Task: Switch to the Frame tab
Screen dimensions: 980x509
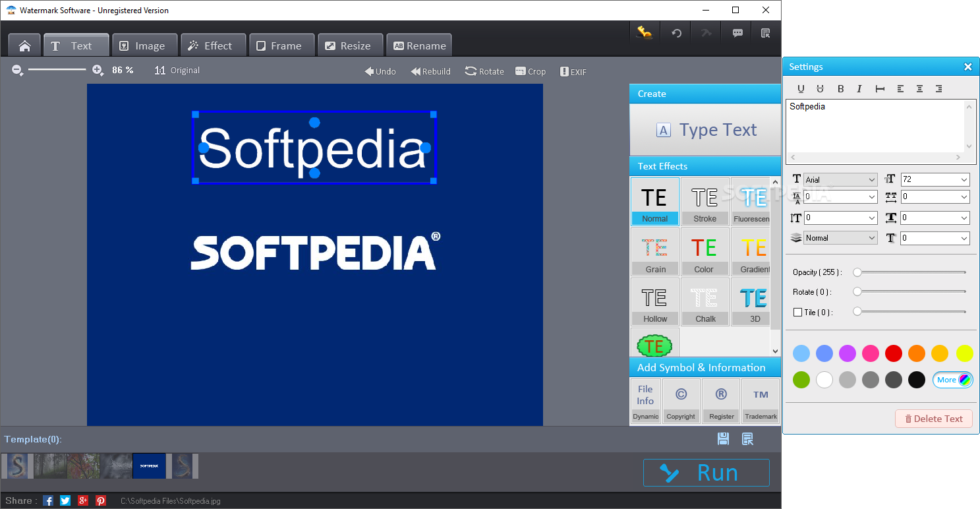Action: (x=281, y=45)
